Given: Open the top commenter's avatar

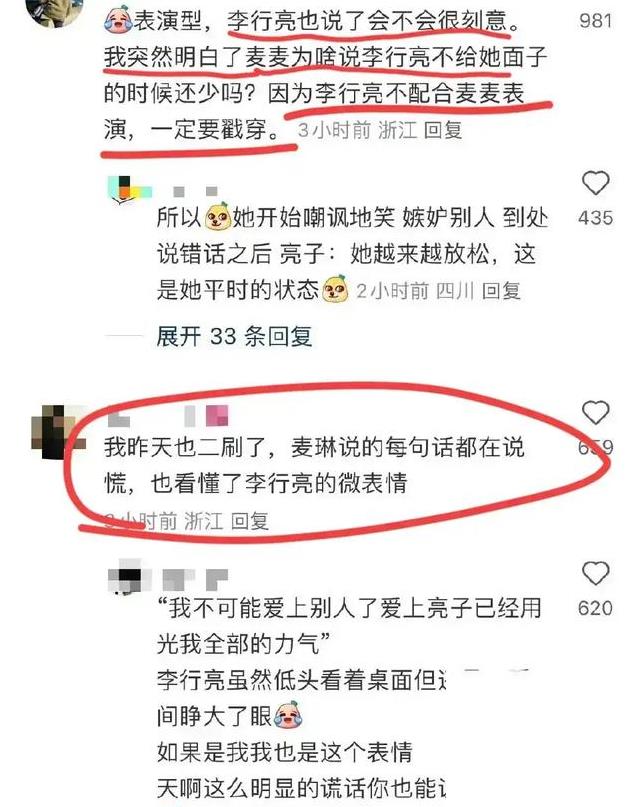Looking at the screenshot, I should click(x=55, y=13).
